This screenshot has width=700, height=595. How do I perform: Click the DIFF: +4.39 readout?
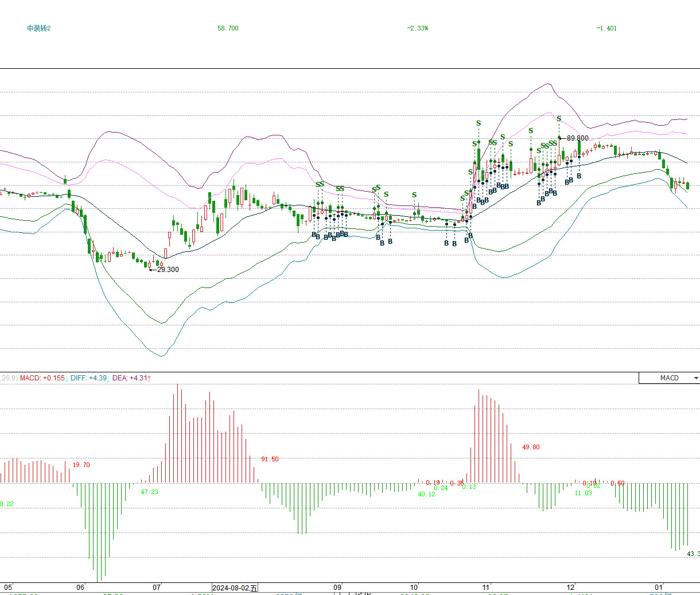coord(89,378)
